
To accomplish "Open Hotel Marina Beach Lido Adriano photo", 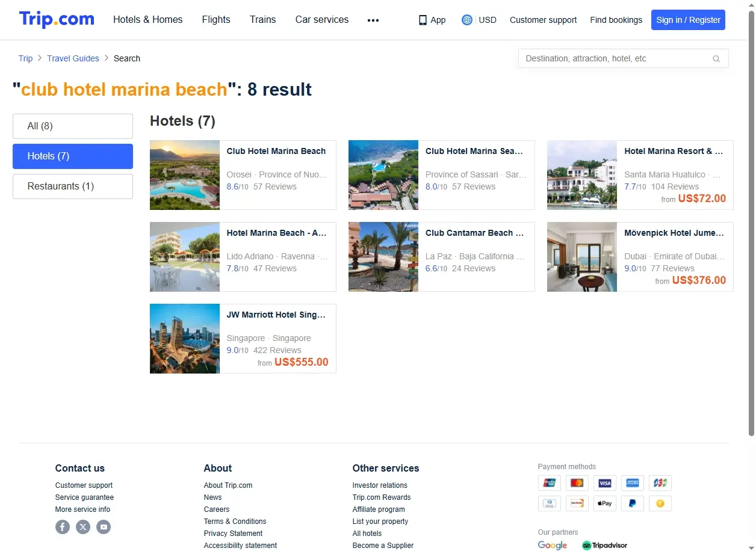I will [185, 257].
